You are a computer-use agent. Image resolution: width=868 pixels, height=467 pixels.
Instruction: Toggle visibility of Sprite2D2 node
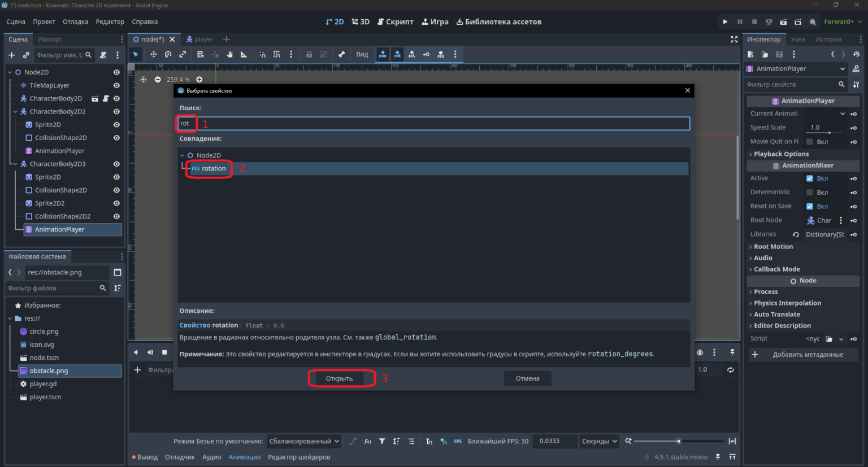tap(116, 203)
